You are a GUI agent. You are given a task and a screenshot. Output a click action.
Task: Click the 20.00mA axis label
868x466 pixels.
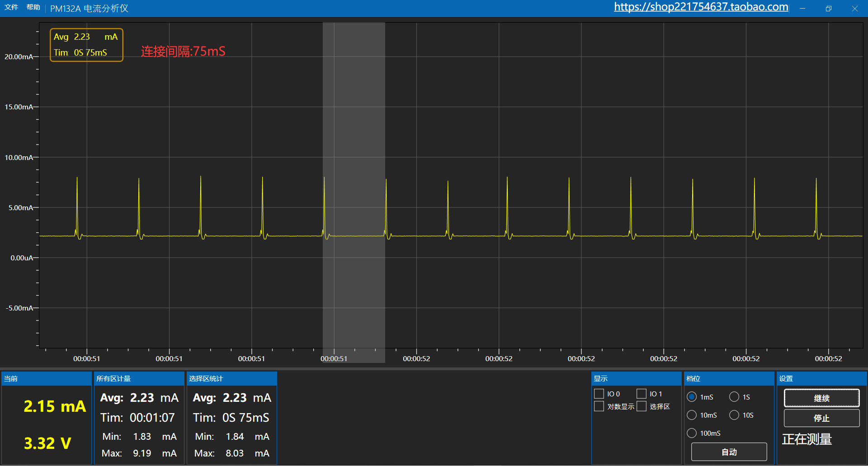click(x=19, y=57)
